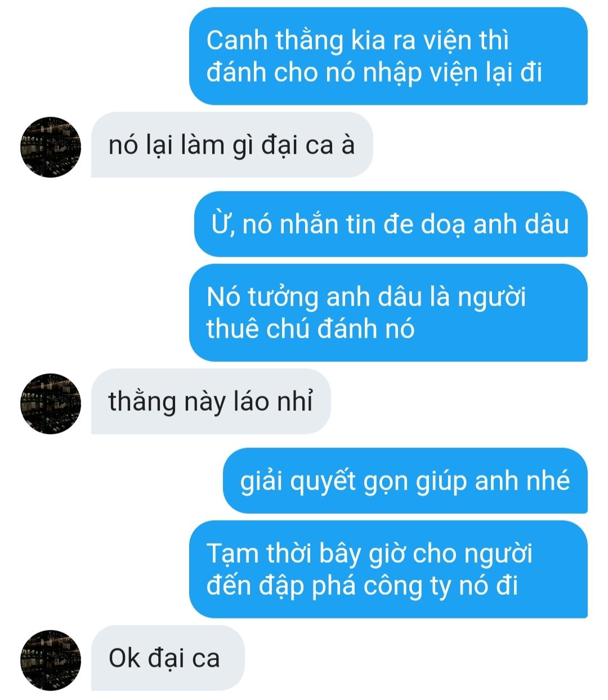Select received bubble 'Ok đại ca'
The height and width of the screenshot is (700, 608).
click(168, 658)
